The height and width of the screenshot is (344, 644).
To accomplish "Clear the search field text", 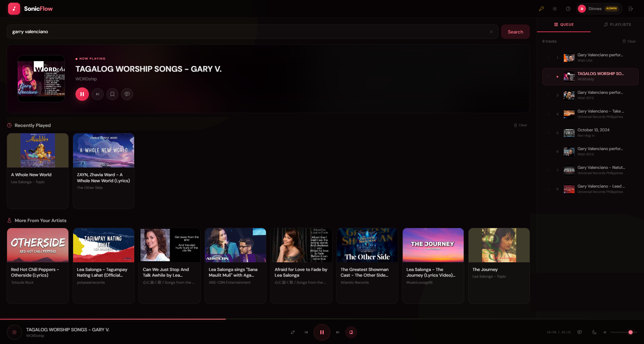I will tap(491, 32).
